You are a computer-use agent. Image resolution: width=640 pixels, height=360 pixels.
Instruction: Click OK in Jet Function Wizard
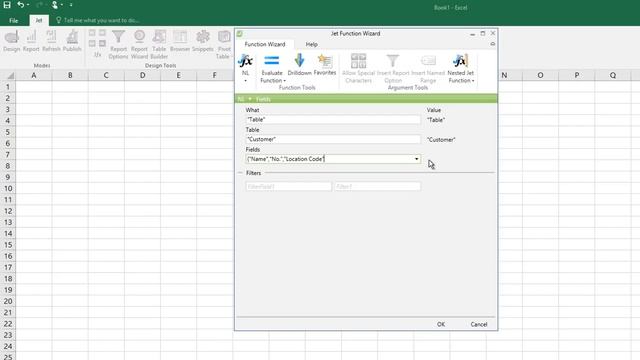coord(441,324)
